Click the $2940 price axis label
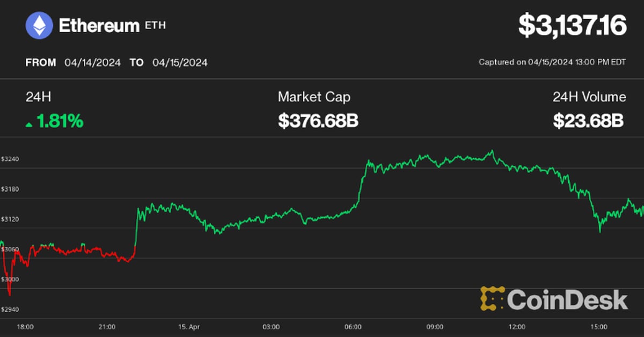Viewport: 644px width, 337px height. tap(10, 310)
